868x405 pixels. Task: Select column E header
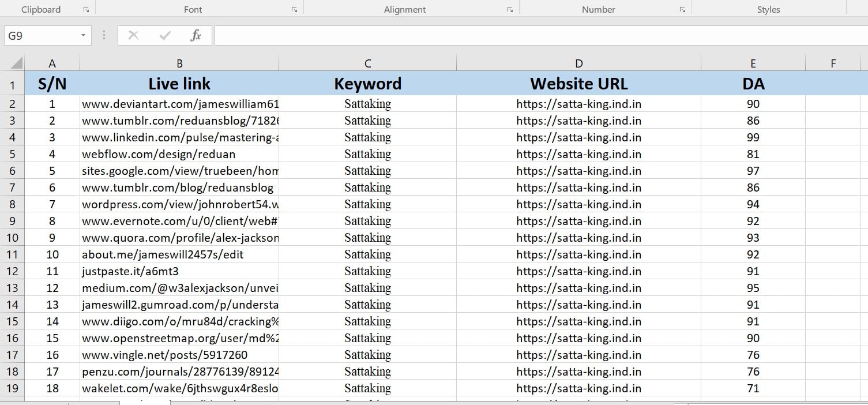753,63
